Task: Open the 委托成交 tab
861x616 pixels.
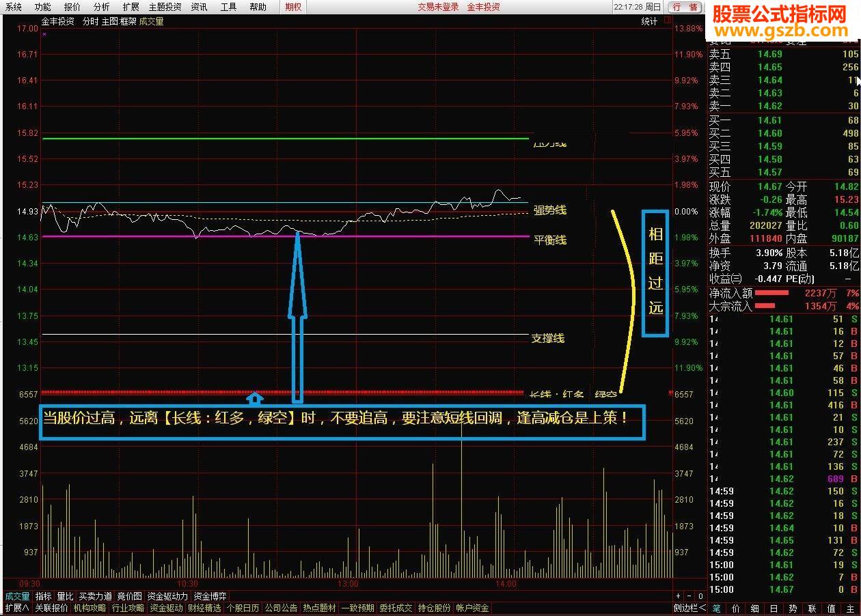Action: [x=396, y=608]
